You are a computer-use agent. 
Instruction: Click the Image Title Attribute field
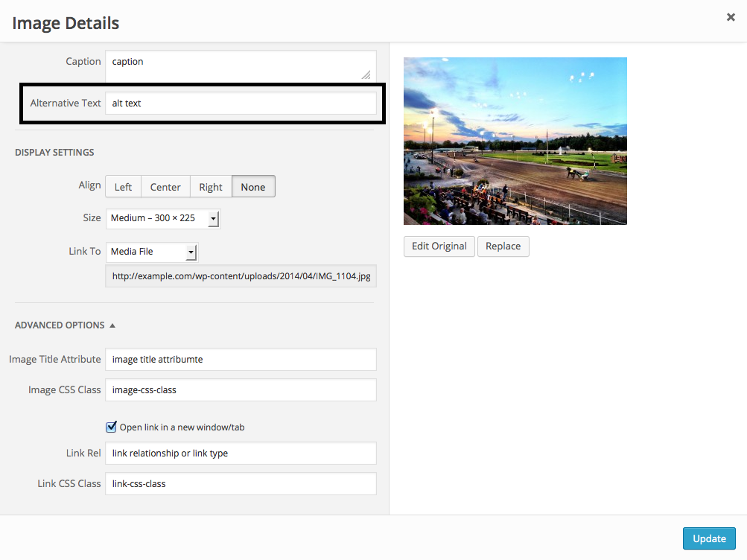click(241, 360)
